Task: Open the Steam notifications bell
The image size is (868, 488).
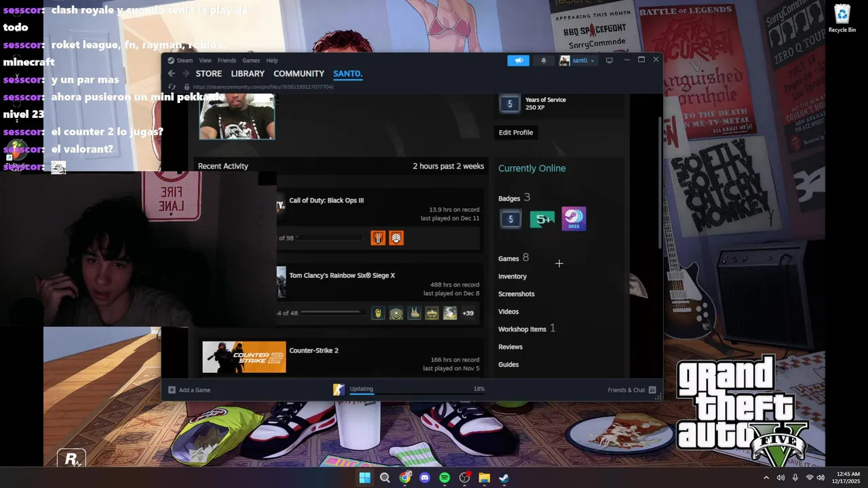Action: click(x=543, y=60)
